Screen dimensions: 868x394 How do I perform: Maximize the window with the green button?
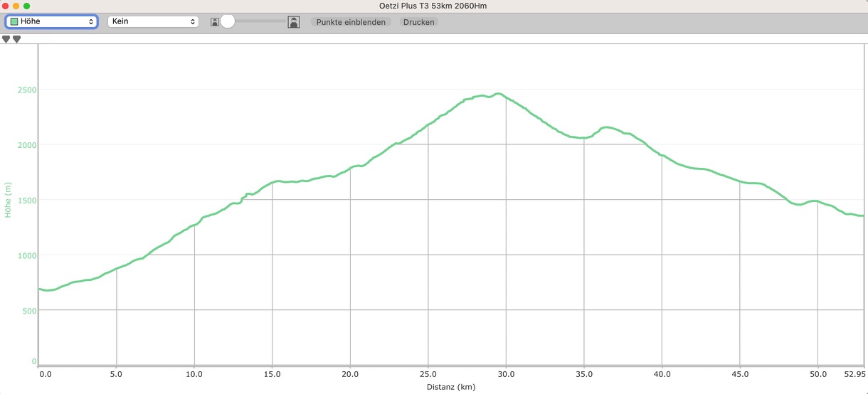click(x=27, y=6)
